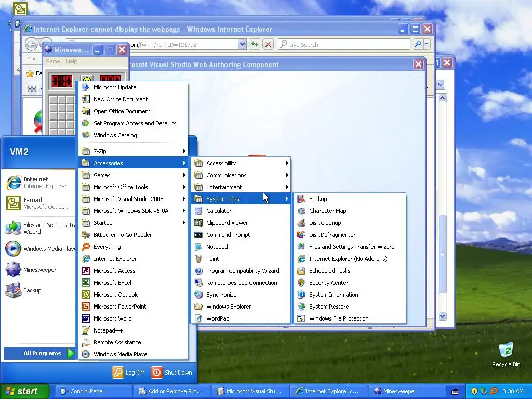
Task: Launch System Information
Action: pyautogui.click(x=350, y=295)
